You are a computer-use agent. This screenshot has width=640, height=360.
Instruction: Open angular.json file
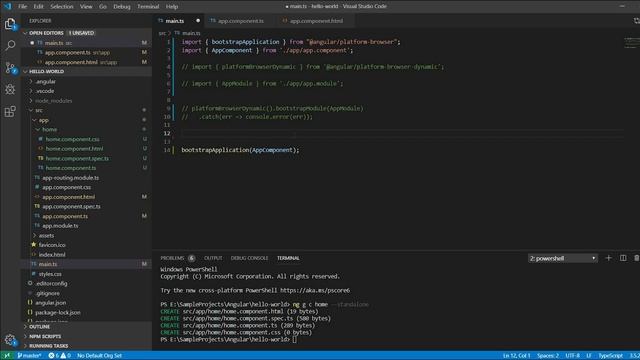tap(50, 303)
